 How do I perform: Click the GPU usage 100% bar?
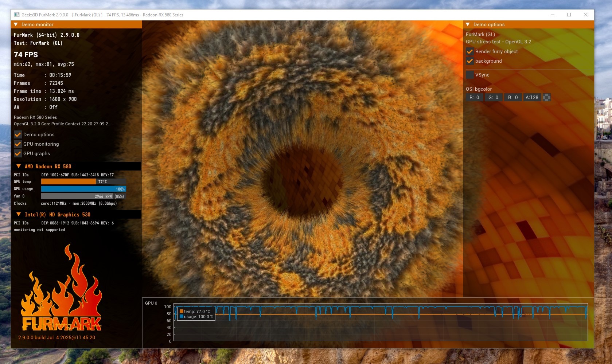coord(83,189)
